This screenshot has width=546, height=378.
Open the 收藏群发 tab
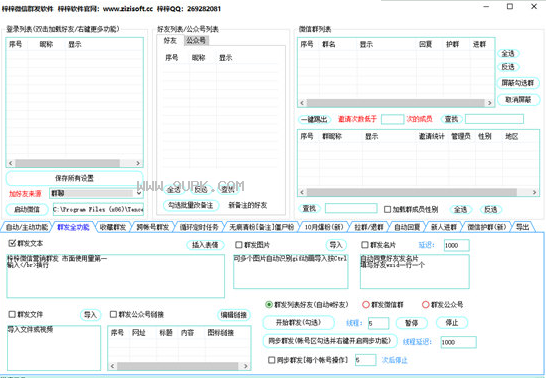coord(113,227)
